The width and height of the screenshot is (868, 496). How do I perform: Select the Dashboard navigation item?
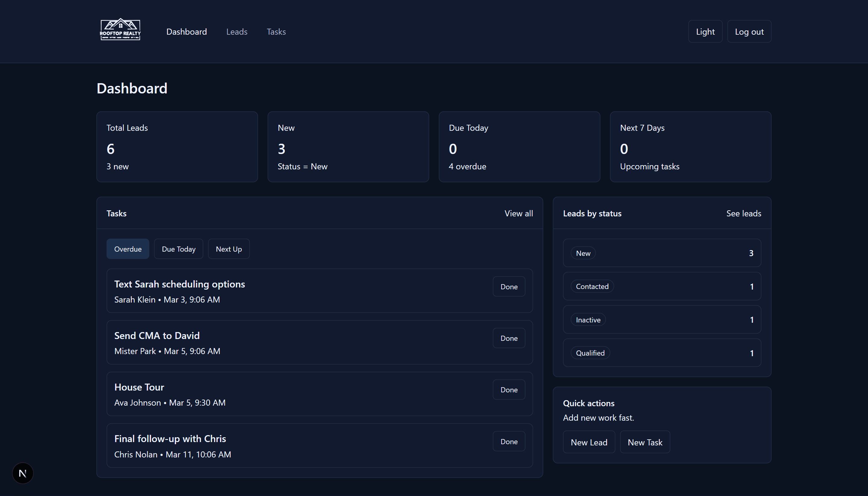(x=187, y=31)
